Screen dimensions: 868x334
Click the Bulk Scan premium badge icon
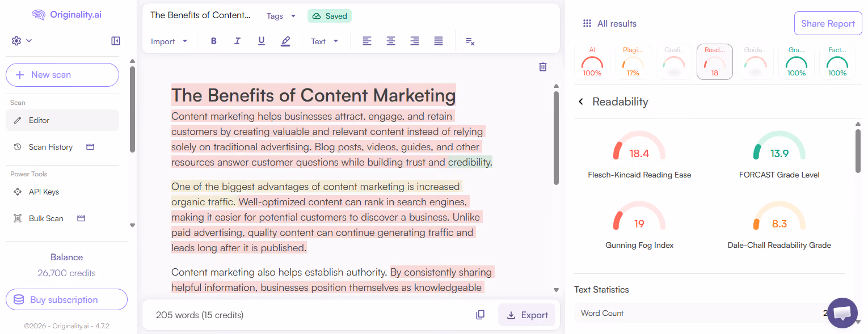coord(81,218)
